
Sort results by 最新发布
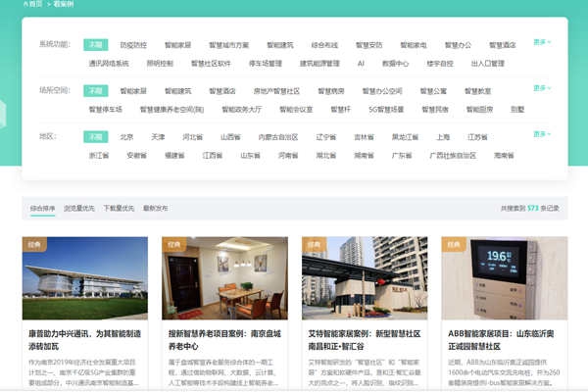(x=155, y=209)
